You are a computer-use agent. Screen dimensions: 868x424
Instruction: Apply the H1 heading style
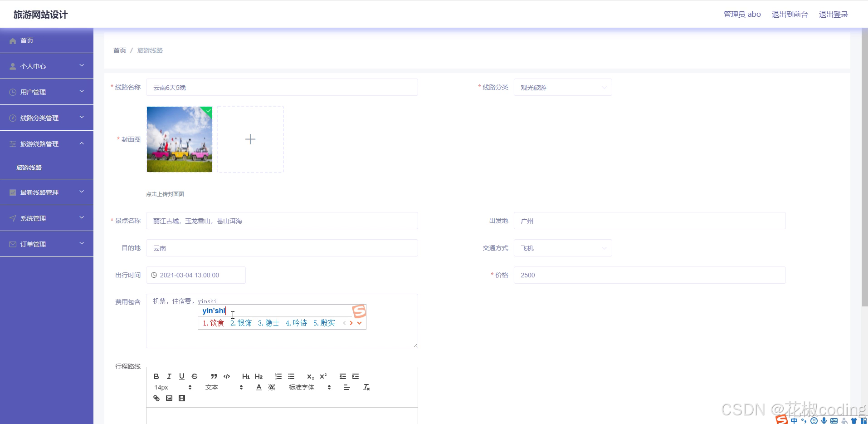coord(246,376)
